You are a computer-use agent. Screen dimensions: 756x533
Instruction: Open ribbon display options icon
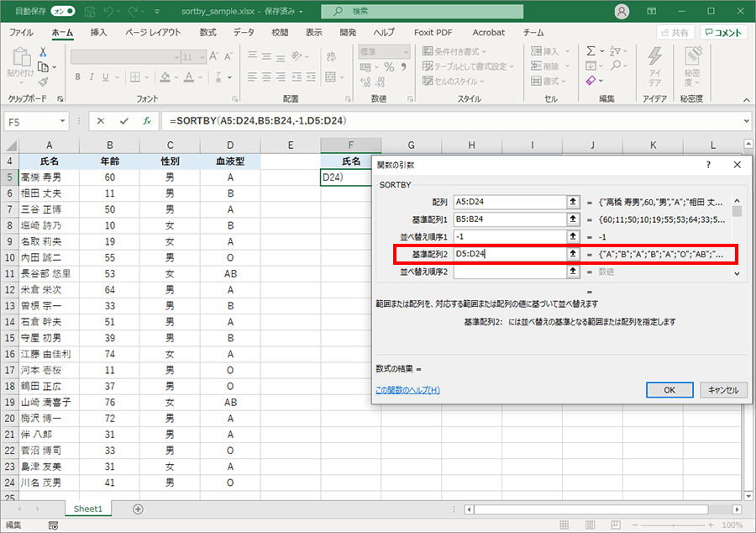point(651,11)
